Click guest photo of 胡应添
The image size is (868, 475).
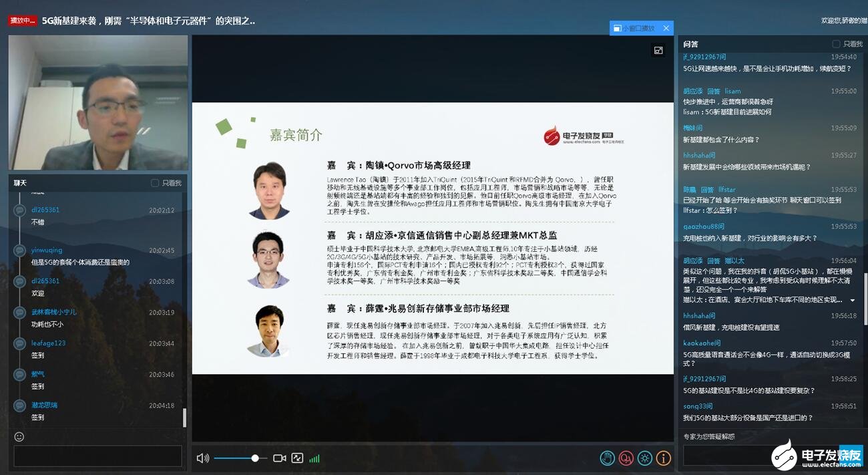[269, 259]
